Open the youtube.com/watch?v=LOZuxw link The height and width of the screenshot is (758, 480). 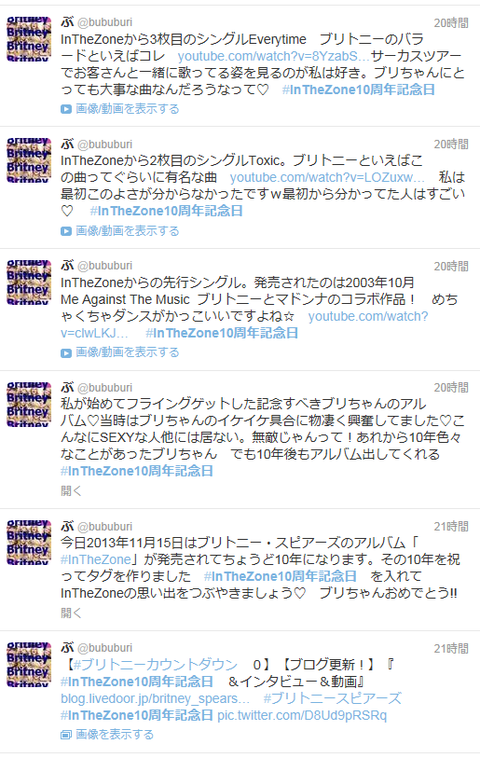[x=327, y=177]
